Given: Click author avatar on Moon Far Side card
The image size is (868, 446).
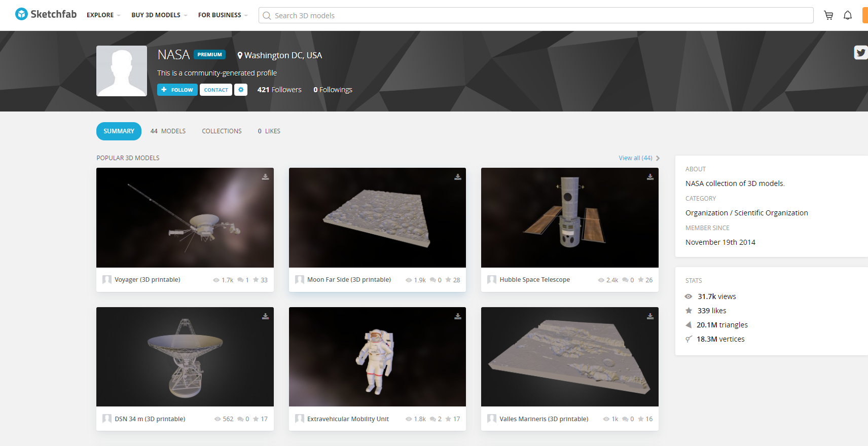Looking at the screenshot, I should pos(300,280).
